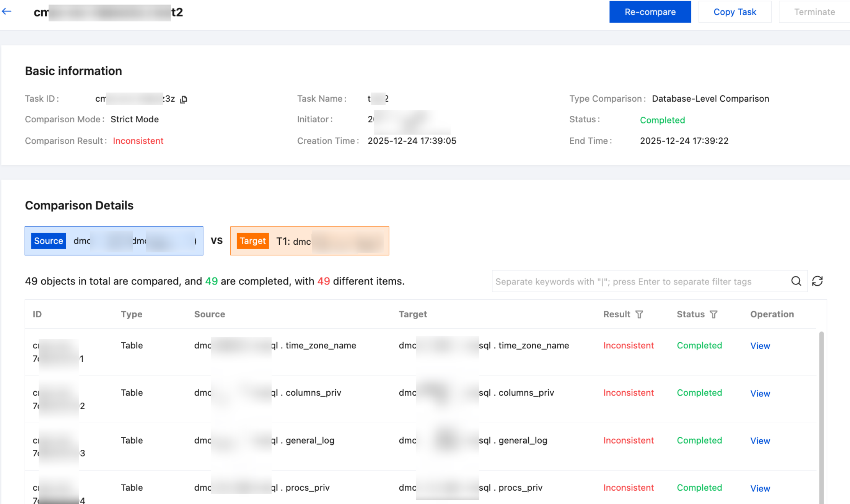Click the table vertical scrollbar

point(821,417)
